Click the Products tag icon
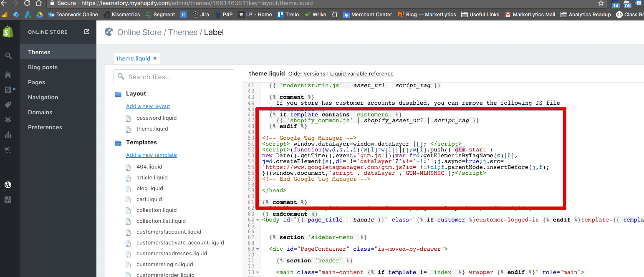Viewport: 644px width, 277px height. tap(8, 105)
